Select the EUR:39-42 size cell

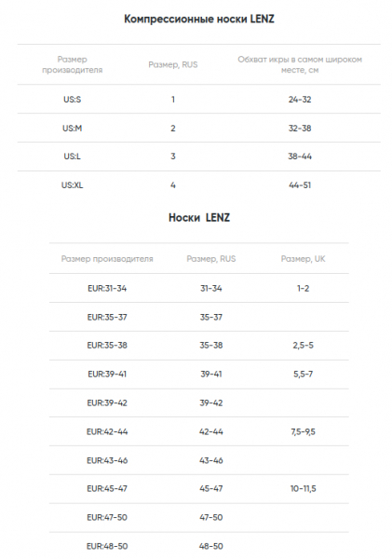(x=107, y=402)
